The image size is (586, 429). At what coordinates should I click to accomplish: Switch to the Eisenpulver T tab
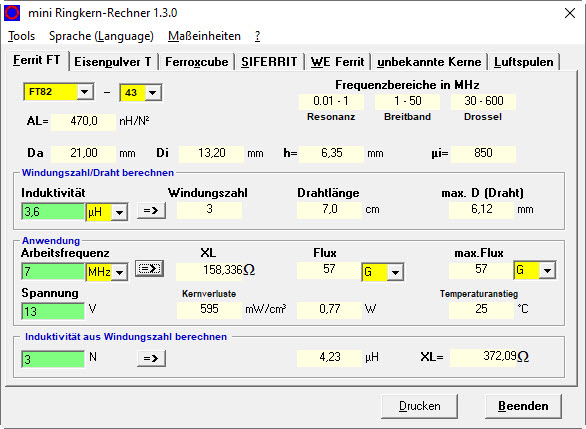click(112, 62)
